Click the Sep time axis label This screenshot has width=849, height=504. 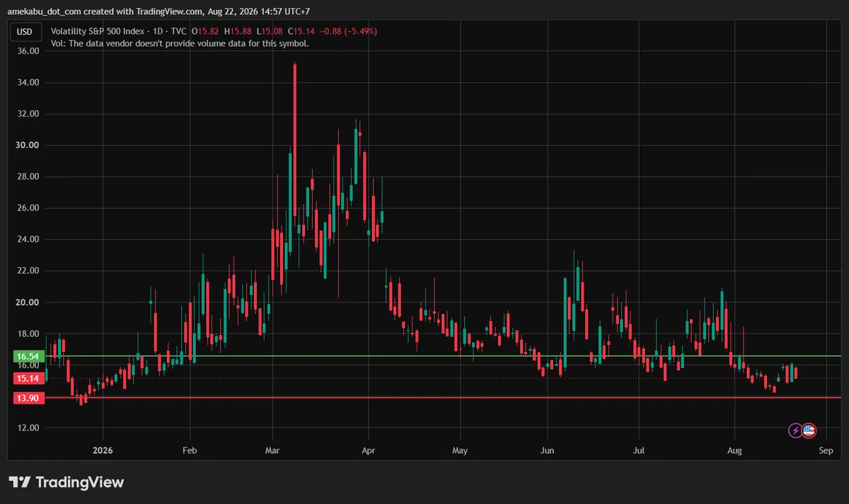(x=826, y=450)
